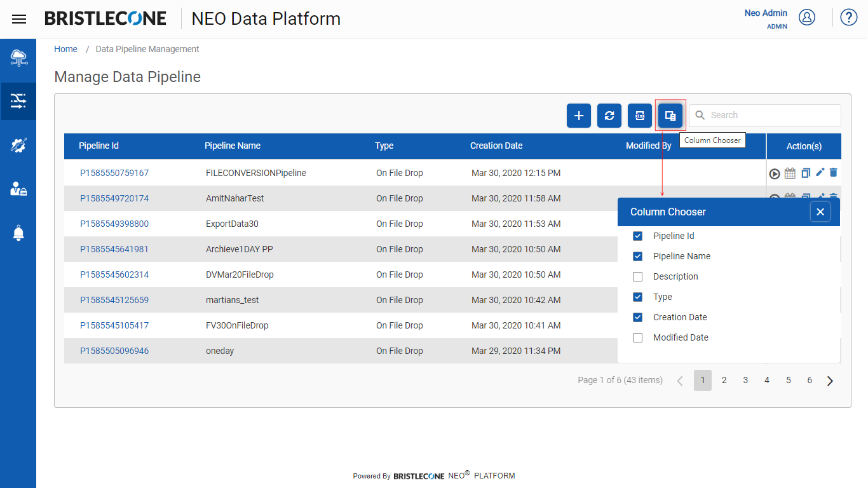The height and width of the screenshot is (488, 868).
Task: Open the gear tools sidebar icon
Action: click(x=18, y=145)
